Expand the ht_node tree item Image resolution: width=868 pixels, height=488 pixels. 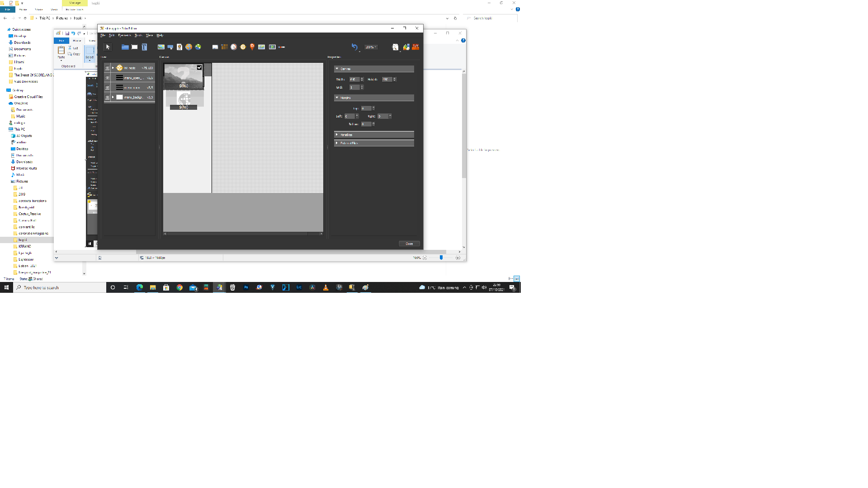click(113, 68)
